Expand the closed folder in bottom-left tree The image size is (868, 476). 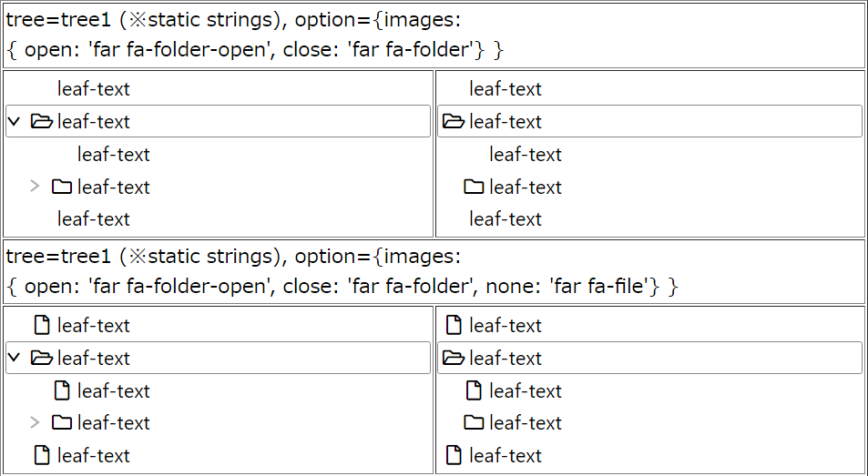35,423
